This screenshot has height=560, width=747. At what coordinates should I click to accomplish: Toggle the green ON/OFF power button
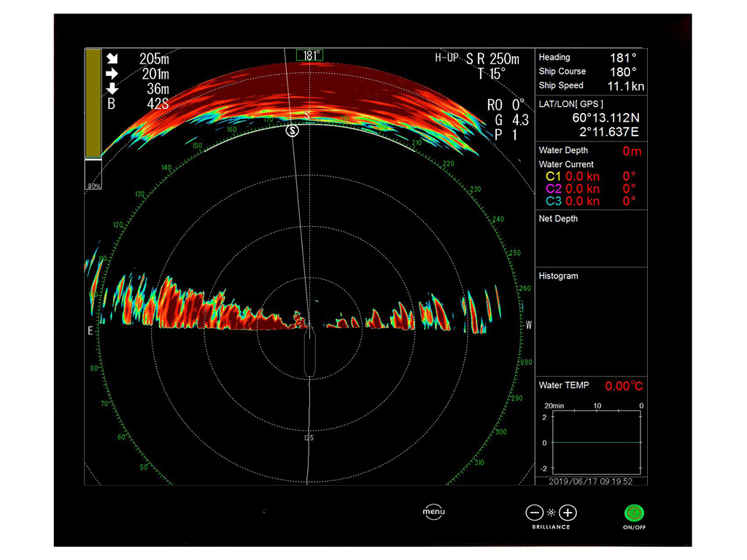[x=633, y=513]
